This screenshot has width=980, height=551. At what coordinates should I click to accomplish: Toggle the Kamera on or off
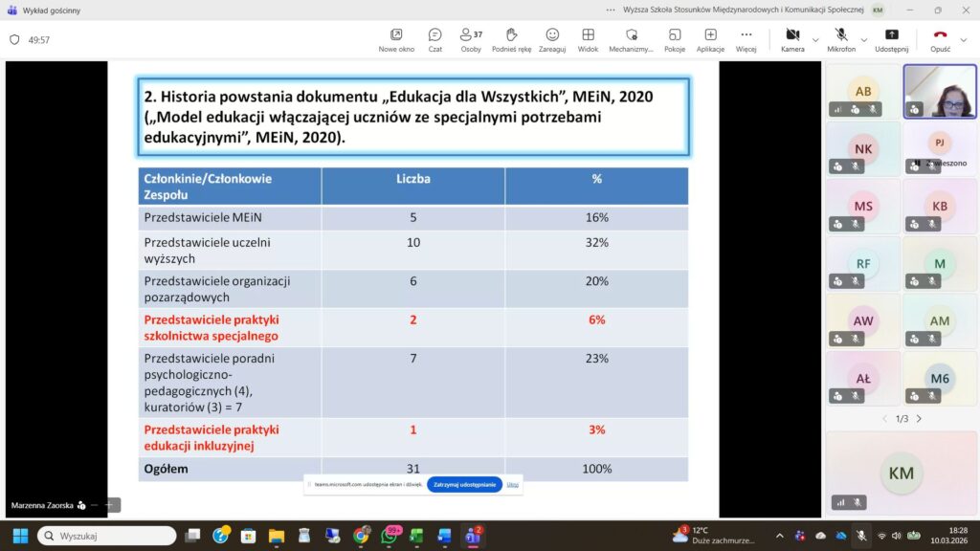[792, 39]
